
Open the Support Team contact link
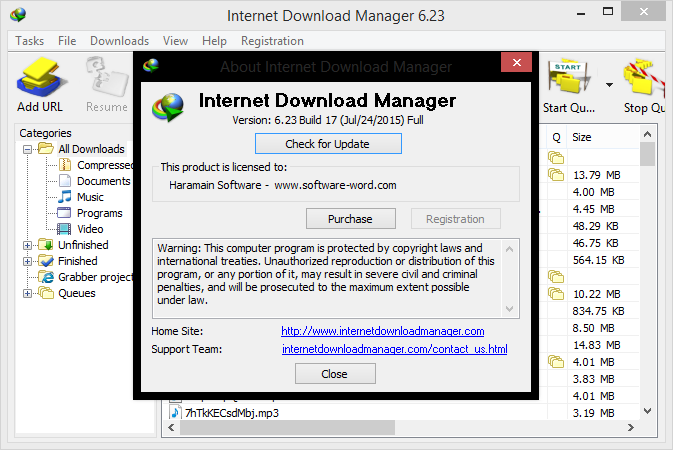click(394, 349)
